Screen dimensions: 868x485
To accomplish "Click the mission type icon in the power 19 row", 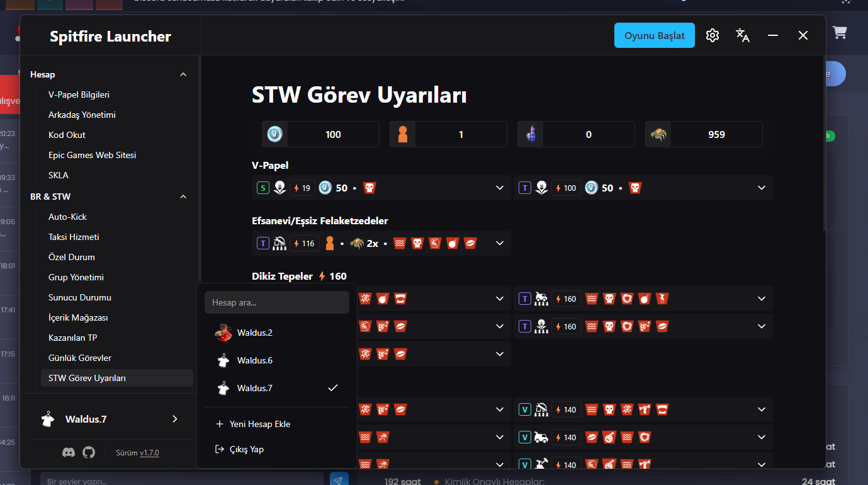I will pyautogui.click(x=279, y=188).
